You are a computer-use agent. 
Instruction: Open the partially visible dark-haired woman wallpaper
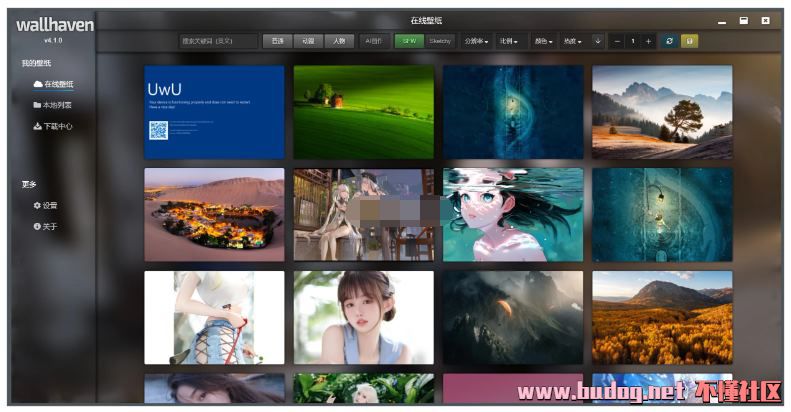pyautogui.click(x=214, y=388)
